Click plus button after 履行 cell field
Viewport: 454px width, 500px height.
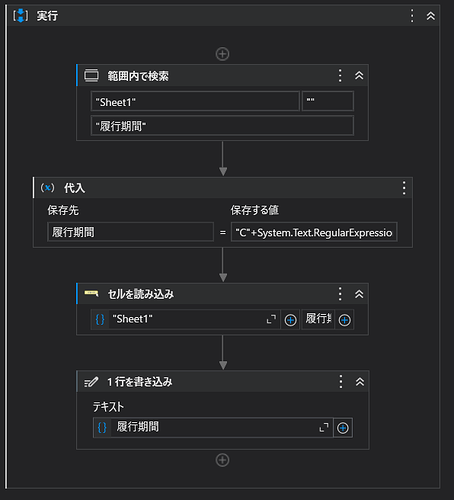pyautogui.click(x=344, y=320)
